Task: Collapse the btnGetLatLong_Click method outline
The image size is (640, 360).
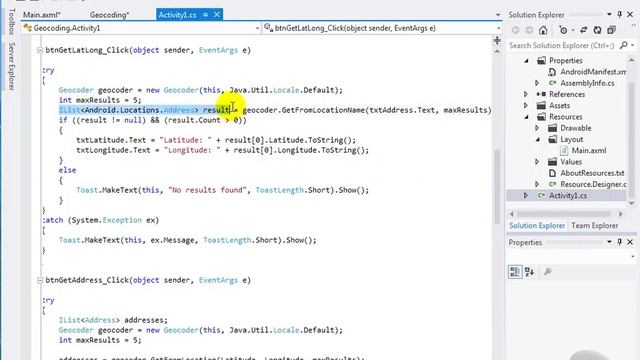Action: click(x=40, y=50)
